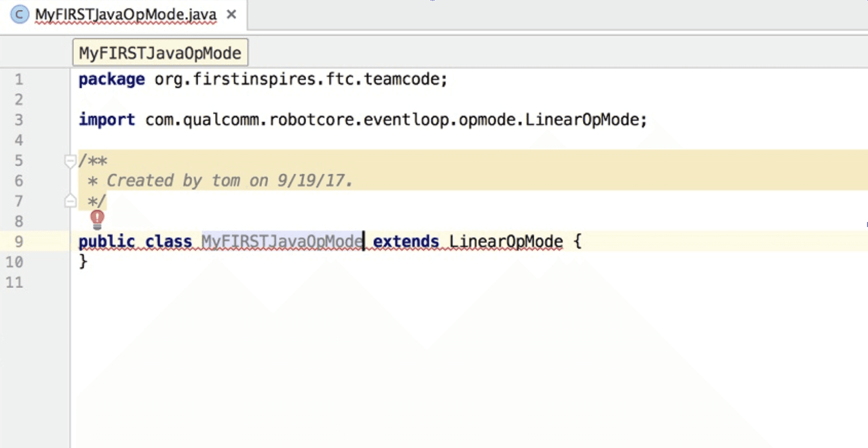868x448 pixels.
Task: Click the 'import' keyword on line 3
Action: pyautogui.click(x=106, y=120)
